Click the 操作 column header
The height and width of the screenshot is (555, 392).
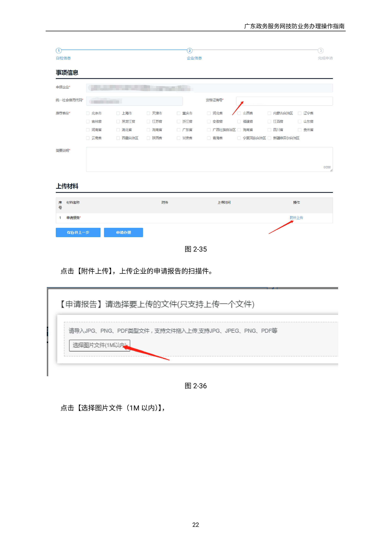click(296, 203)
